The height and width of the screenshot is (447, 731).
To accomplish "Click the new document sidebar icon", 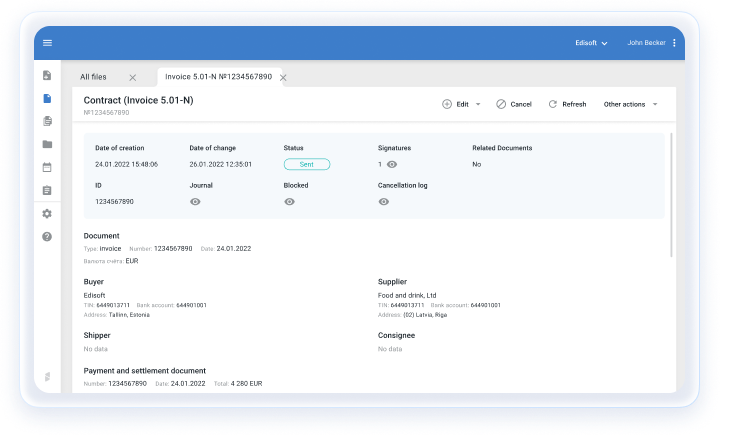I will [47, 76].
